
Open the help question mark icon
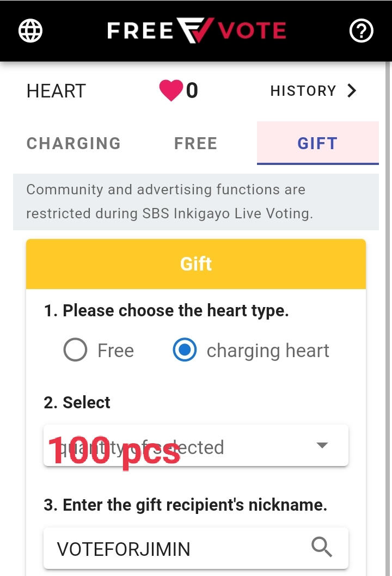[361, 31]
